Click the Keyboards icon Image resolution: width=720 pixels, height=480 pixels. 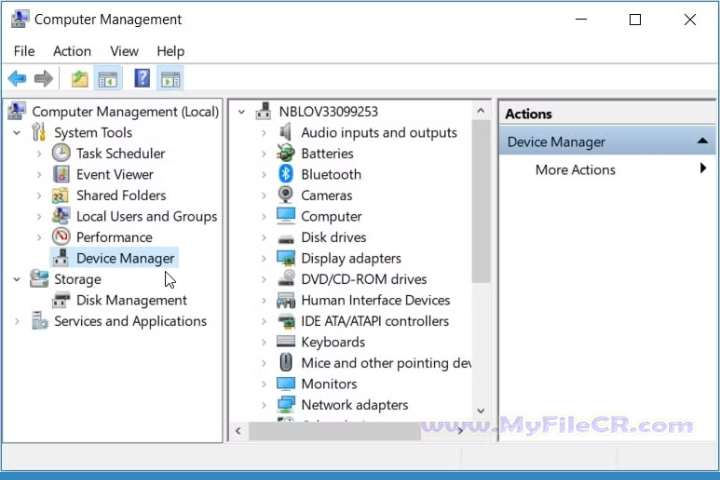pos(286,341)
